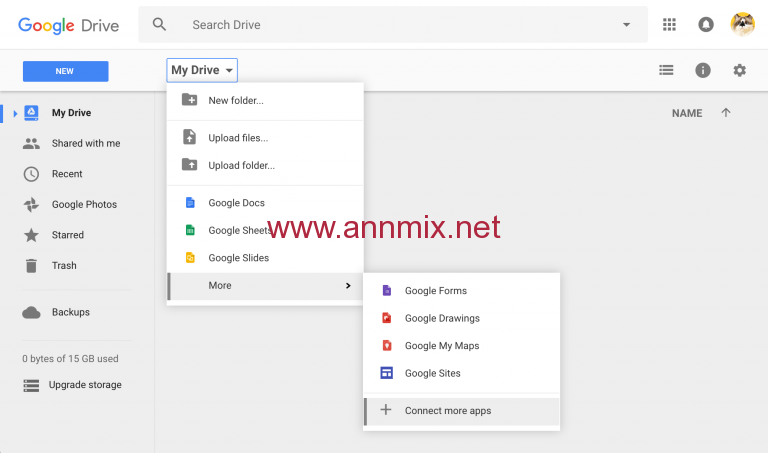The height and width of the screenshot is (453, 768).
Task: Click the blue NEW button
Action: (x=66, y=71)
